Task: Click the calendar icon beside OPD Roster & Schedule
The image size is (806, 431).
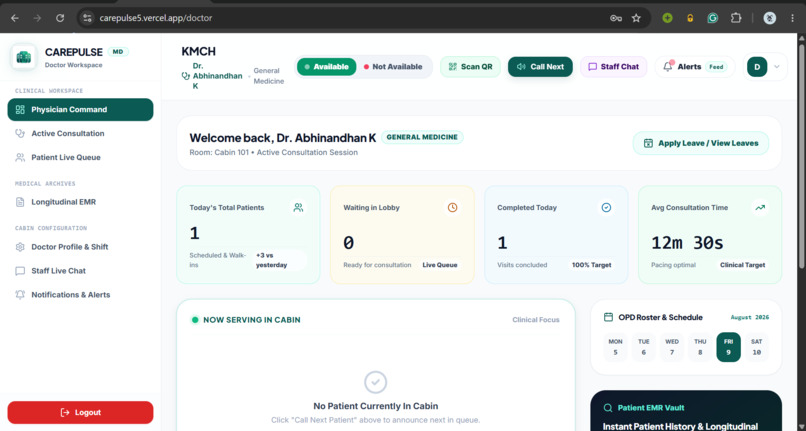Action: (x=608, y=317)
